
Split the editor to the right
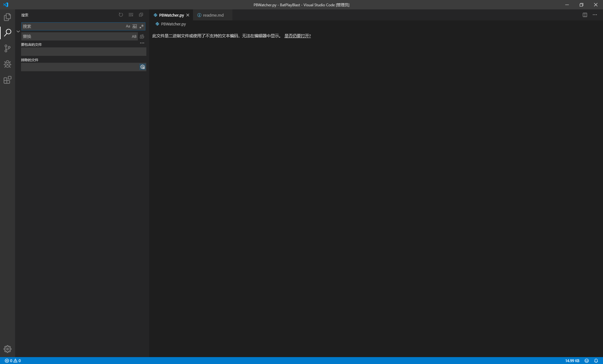pos(585,15)
